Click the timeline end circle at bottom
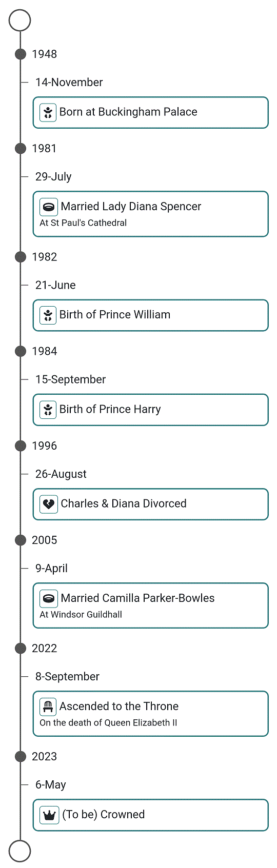Image resolution: width=277 pixels, height=868 pixels. pos(20,851)
